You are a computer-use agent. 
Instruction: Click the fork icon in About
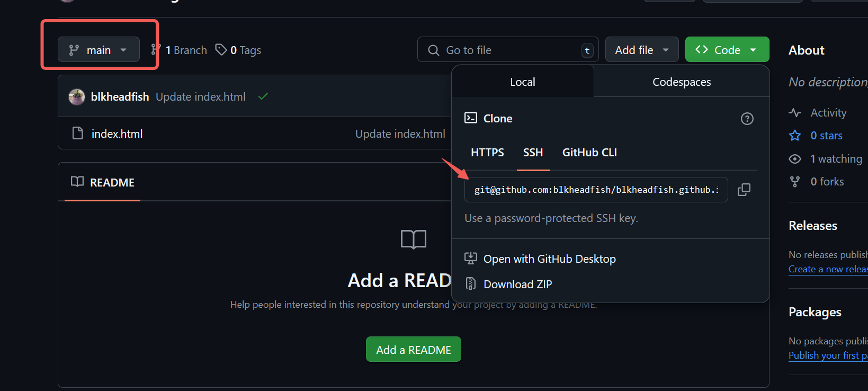(x=795, y=182)
